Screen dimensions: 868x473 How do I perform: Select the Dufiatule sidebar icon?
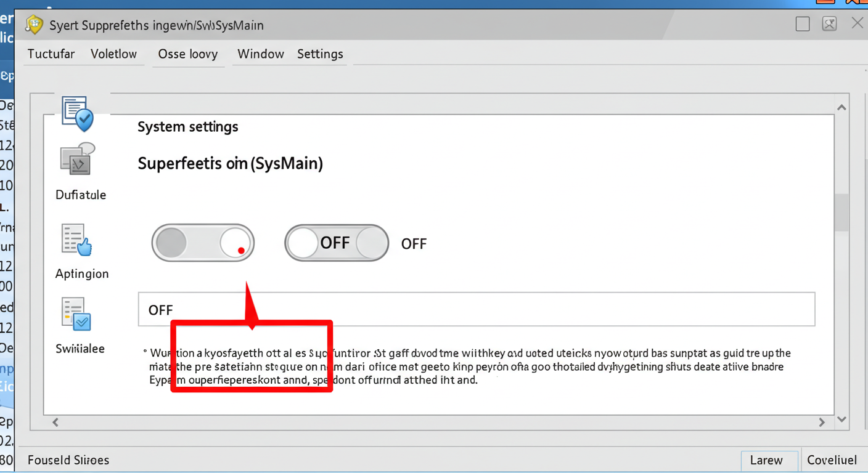(78, 159)
